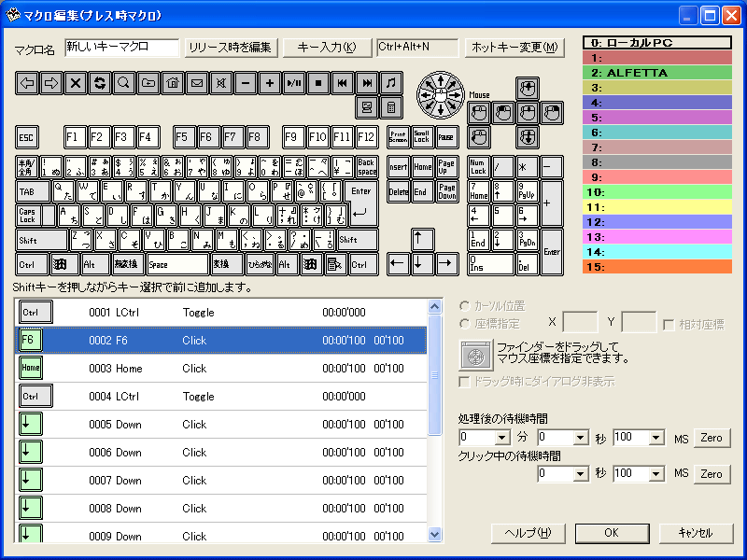This screenshot has height=560, width=747.
Task: Select the mouse wheel up button icon
Action: click(x=528, y=89)
